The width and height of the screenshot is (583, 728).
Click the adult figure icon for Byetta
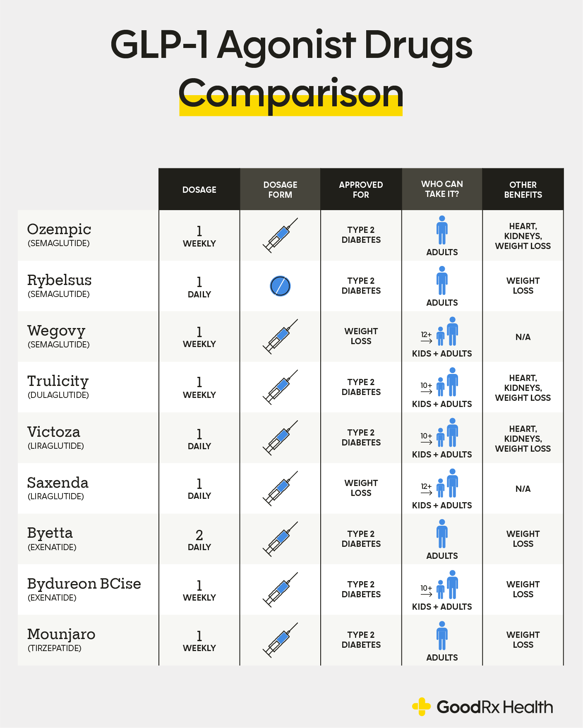442,534
